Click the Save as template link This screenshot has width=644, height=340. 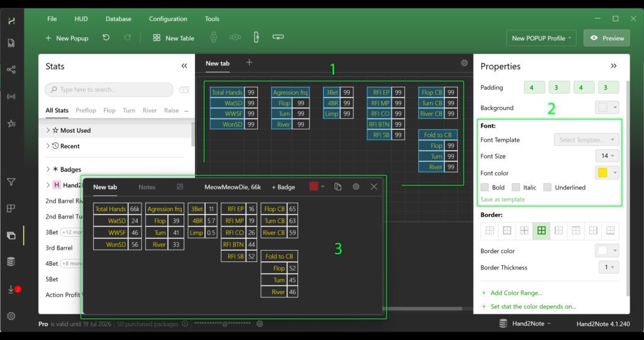coord(502,200)
